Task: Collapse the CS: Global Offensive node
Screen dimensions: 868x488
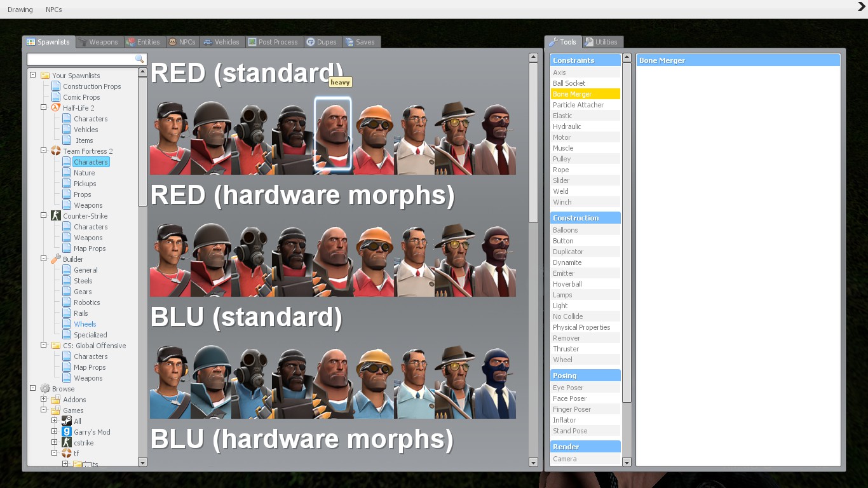Action: (x=44, y=346)
